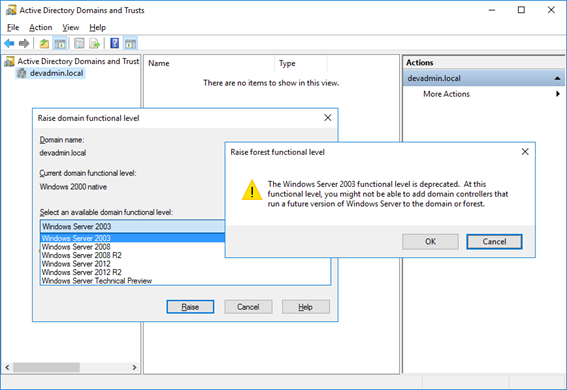This screenshot has height=390, width=567.
Task: Click the app icon in the title bar
Action: (x=11, y=10)
